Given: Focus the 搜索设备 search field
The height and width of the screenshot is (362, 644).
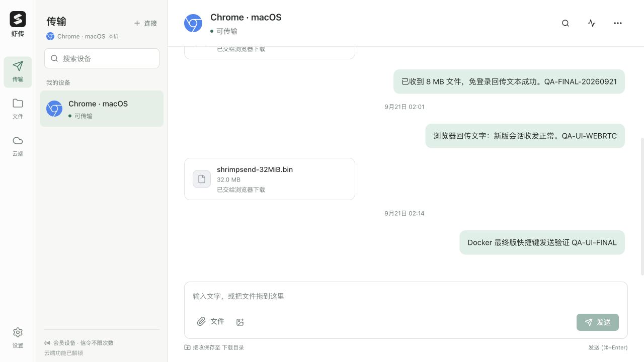Looking at the screenshot, I should [x=102, y=58].
